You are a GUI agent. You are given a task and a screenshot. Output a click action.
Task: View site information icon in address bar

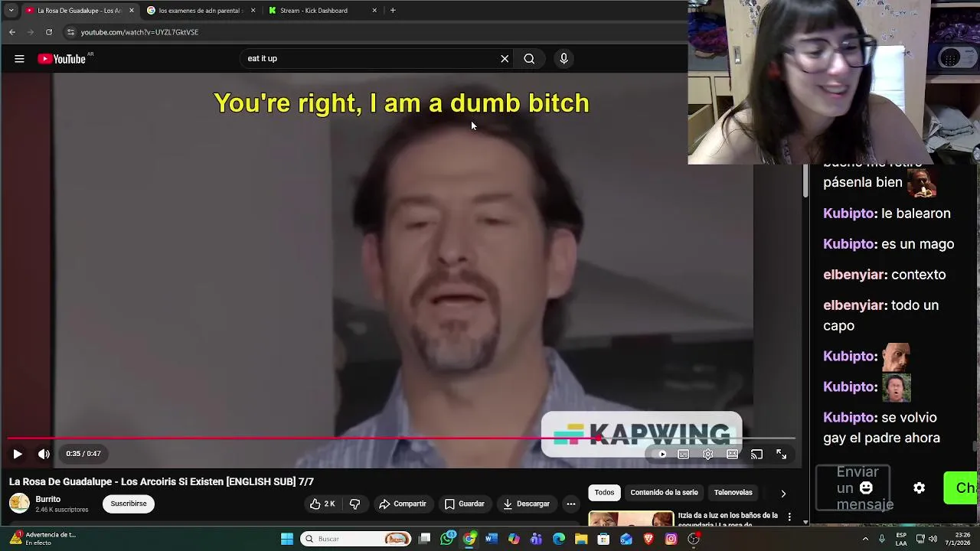pyautogui.click(x=71, y=32)
